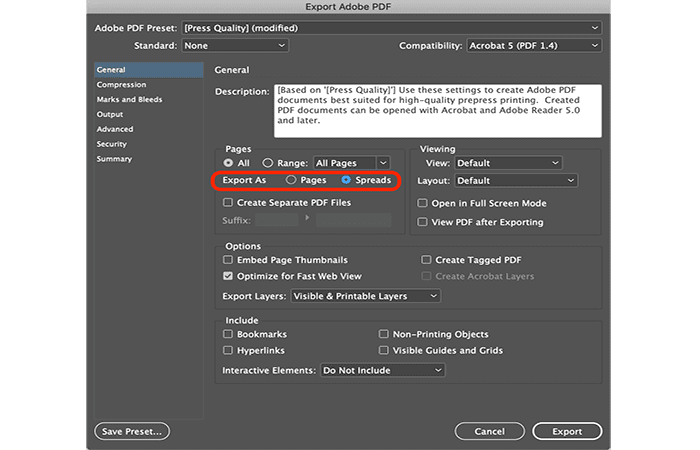This screenshot has height=450, width=700.
Task: Click the All Pages range field
Action: pyautogui.click(x=345, y=163)
